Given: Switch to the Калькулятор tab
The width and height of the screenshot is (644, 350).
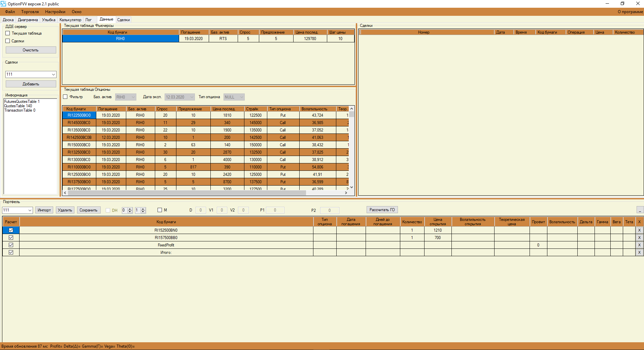Looking at the screenshot, I should click(70, 20).
